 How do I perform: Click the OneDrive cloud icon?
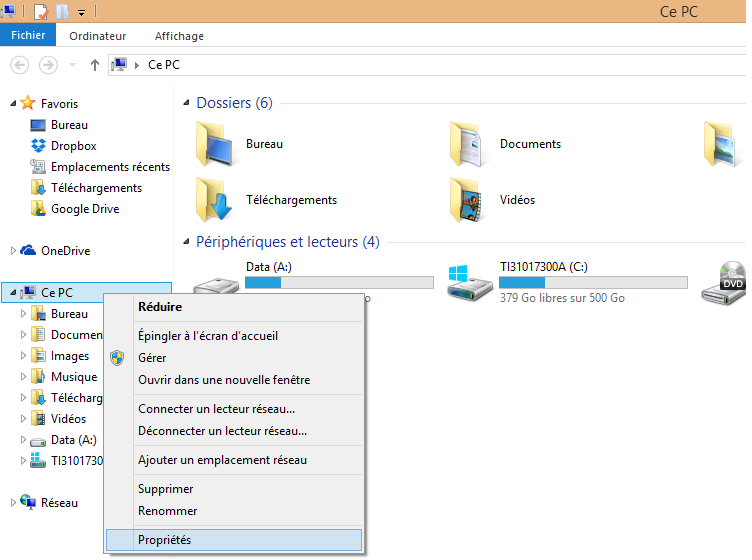click(28, 251)
